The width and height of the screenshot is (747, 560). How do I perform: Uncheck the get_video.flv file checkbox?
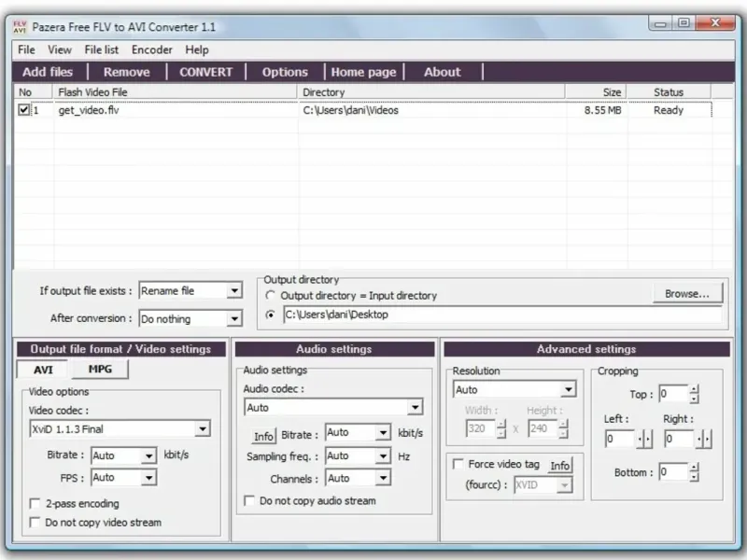pos(24,110)
